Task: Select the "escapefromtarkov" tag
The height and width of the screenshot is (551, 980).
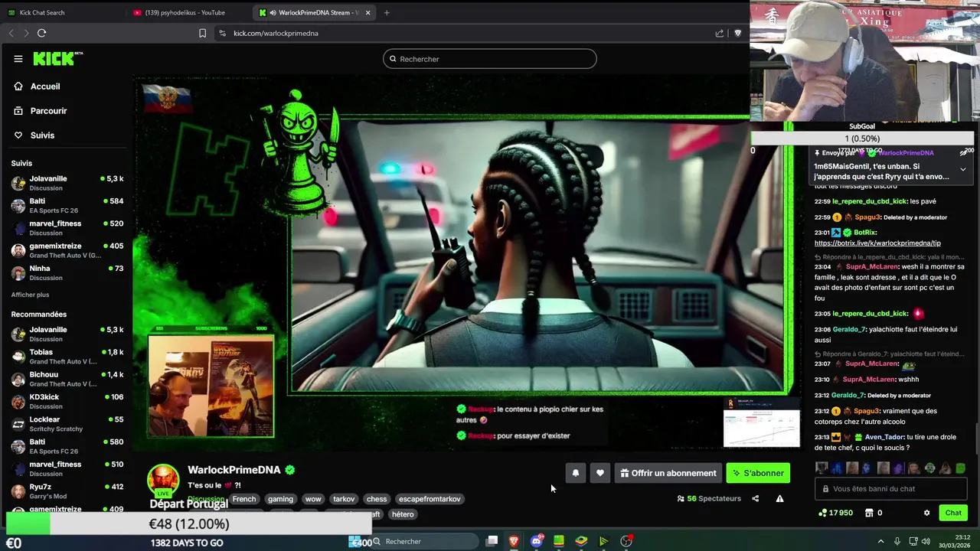Action: pyautogui.click(x=430, y=499)
